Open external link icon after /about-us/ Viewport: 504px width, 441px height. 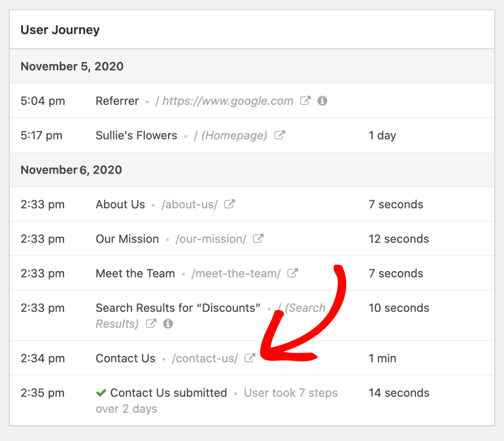click(x=229, y=204)
